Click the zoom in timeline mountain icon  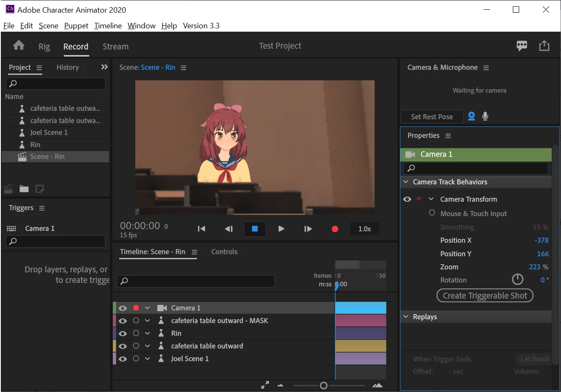(x=378, y=385)
